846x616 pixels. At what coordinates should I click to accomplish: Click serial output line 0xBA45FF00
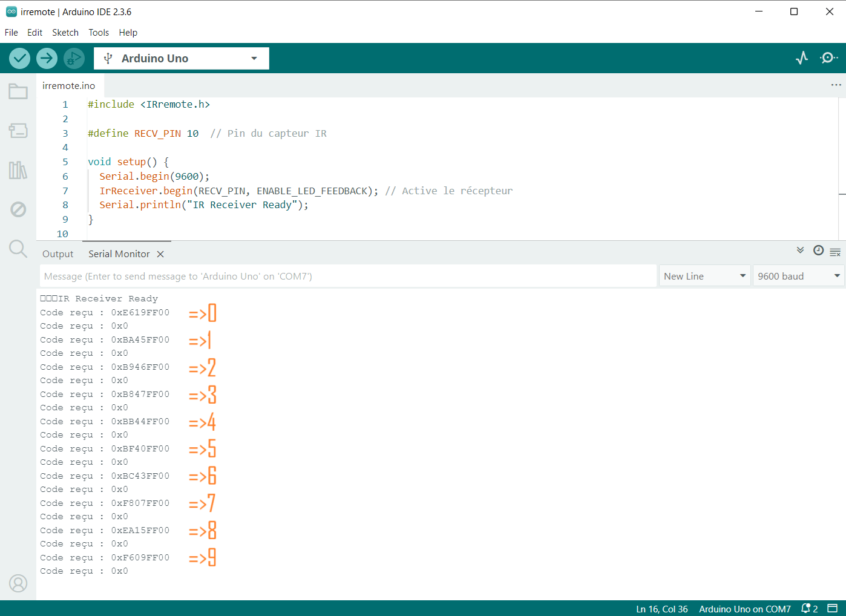(105, 339)
